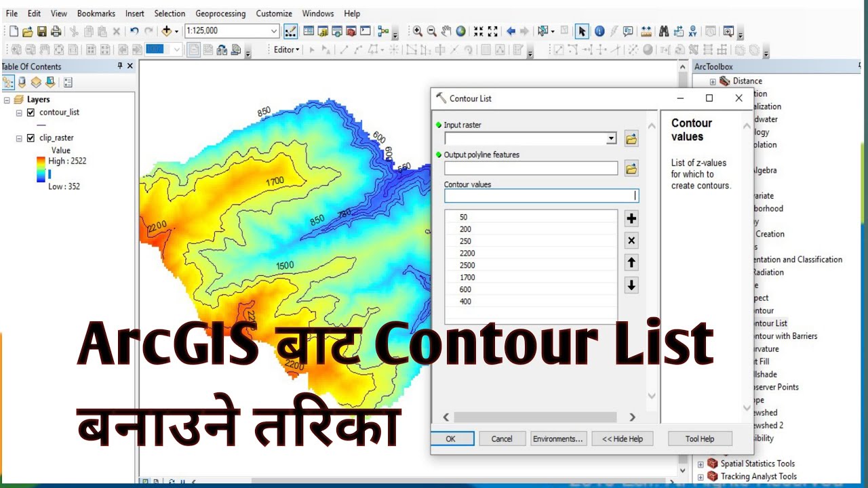Image resolution: width=868 pixels, height=488 pixels.
Task: Add contour value with the plus button
Action: (631, 218)
